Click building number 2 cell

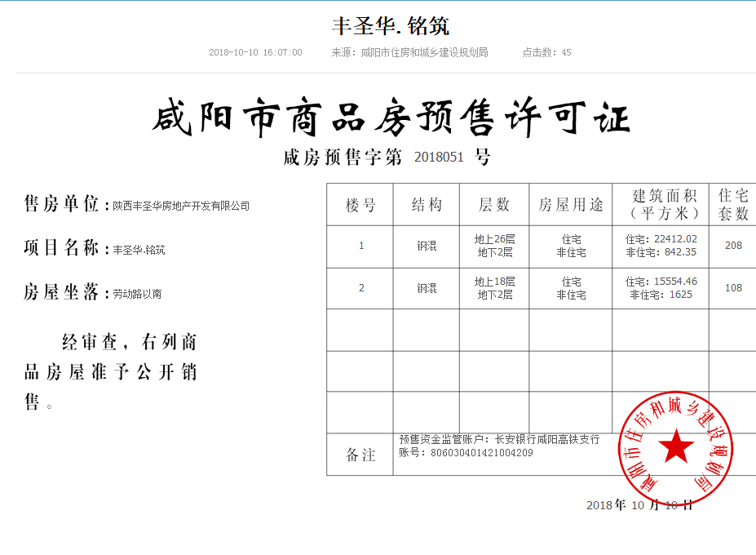(361, 288)
